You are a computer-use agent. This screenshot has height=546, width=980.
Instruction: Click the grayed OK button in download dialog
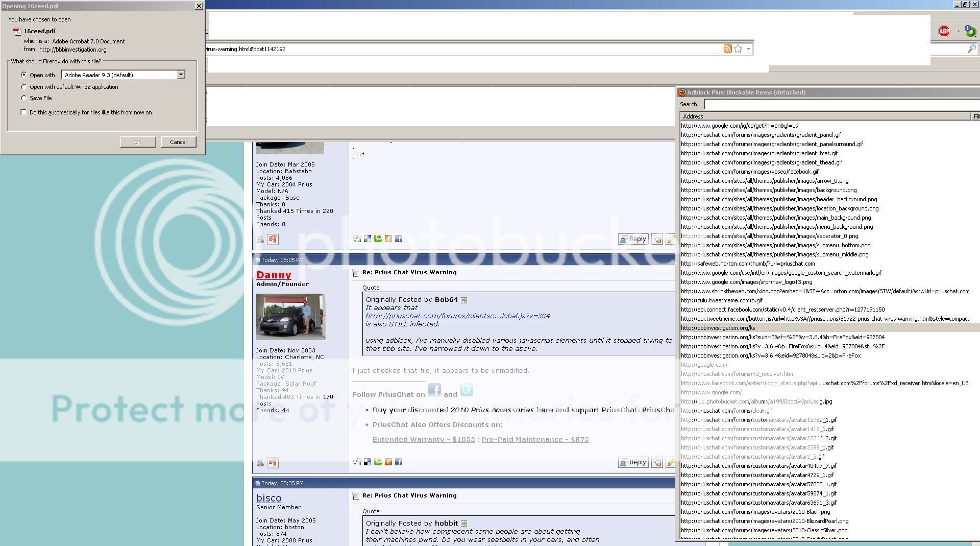(x=138, y=142)
